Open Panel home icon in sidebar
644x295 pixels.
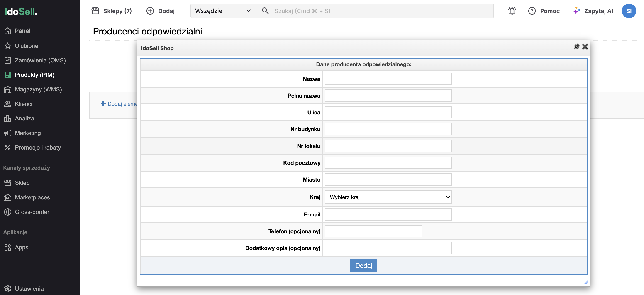click(8, 31)
